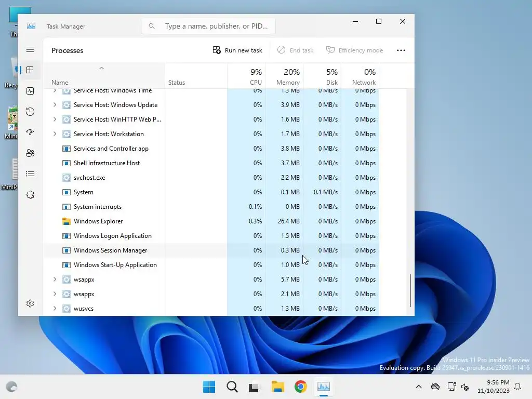Click Run new task
This screenshot has width=532, height=399.
point(237,50)
